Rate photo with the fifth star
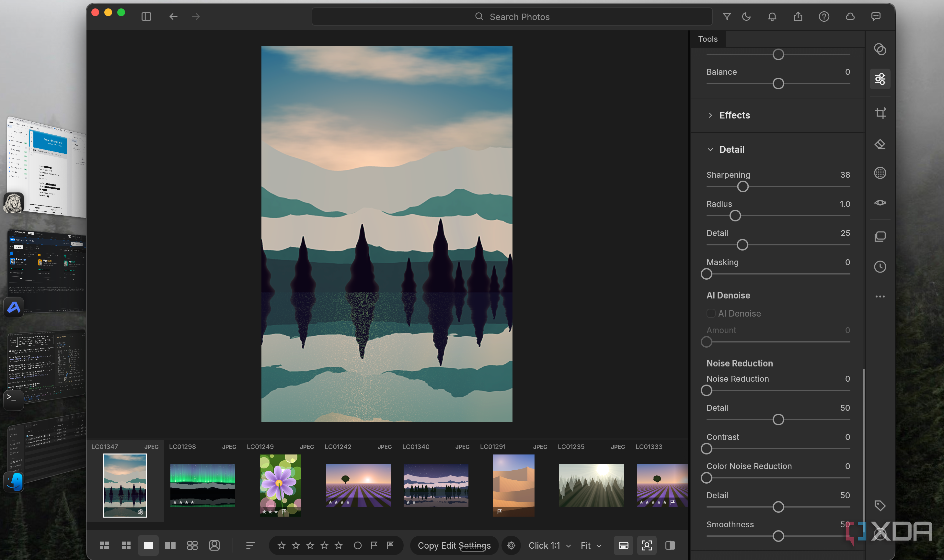This screenshot has width=944, height=560. [x=339, y=545]
